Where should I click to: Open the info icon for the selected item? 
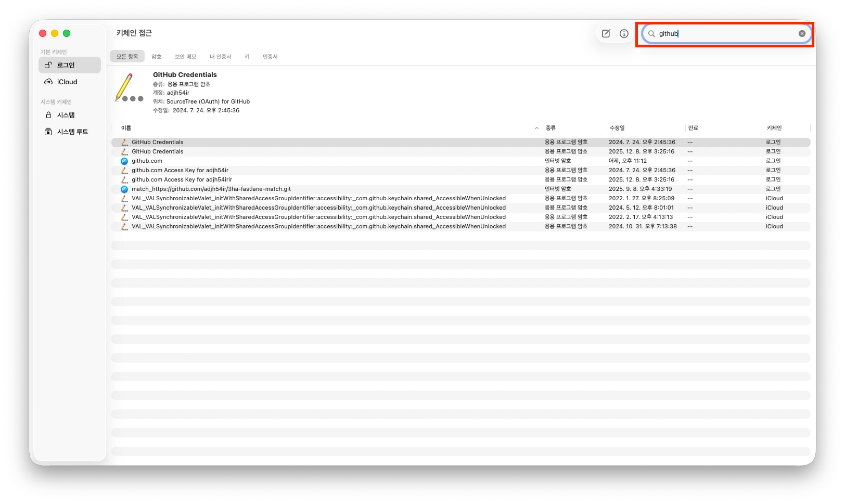(624, 33)
